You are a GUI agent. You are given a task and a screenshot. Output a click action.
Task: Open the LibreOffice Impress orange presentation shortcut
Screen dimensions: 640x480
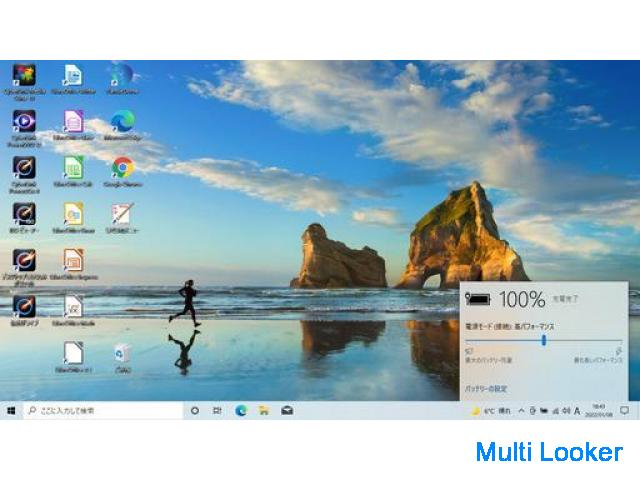click(x=73, y=260)
